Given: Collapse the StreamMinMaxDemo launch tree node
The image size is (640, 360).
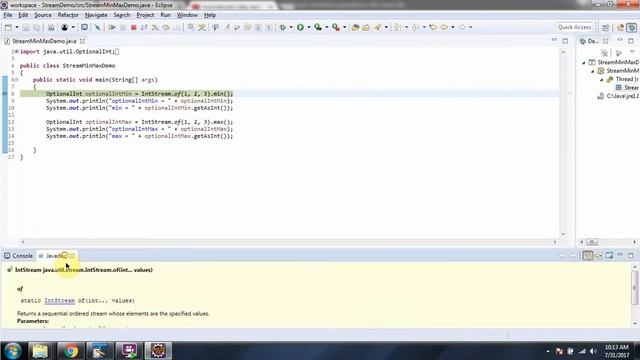Looking at the screenshot, I should (x=584, y=62).
